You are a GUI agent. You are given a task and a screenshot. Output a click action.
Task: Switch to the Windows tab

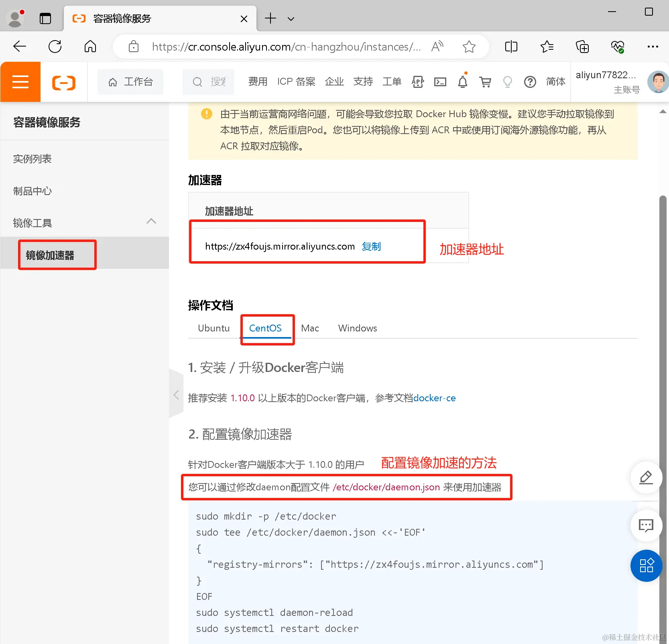[x=358, y=328]
